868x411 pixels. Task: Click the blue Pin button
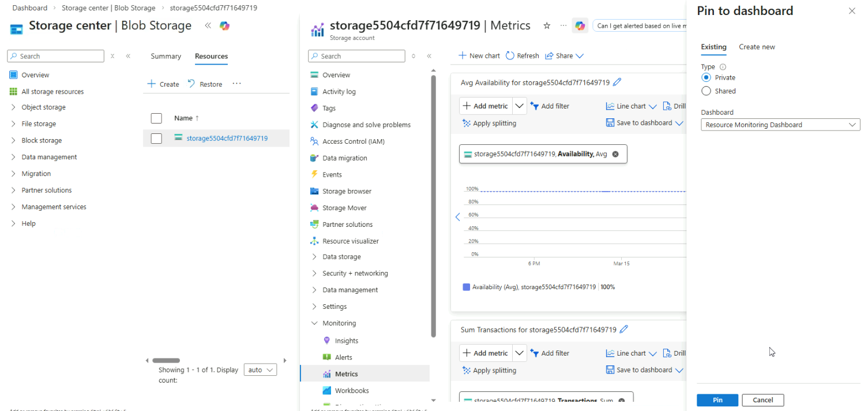click(717, 400)
